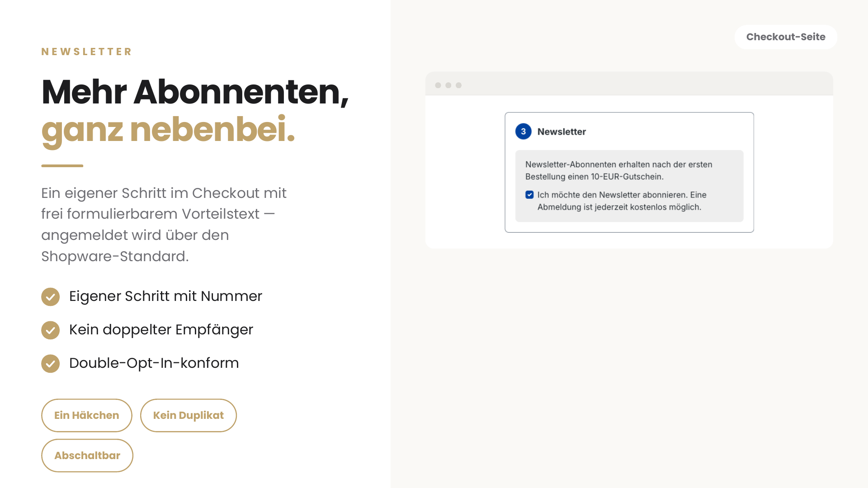Click the blue step 3 badge
This screenshot has height=488, width=868.
pyautogui.click(x=524, y=131)
